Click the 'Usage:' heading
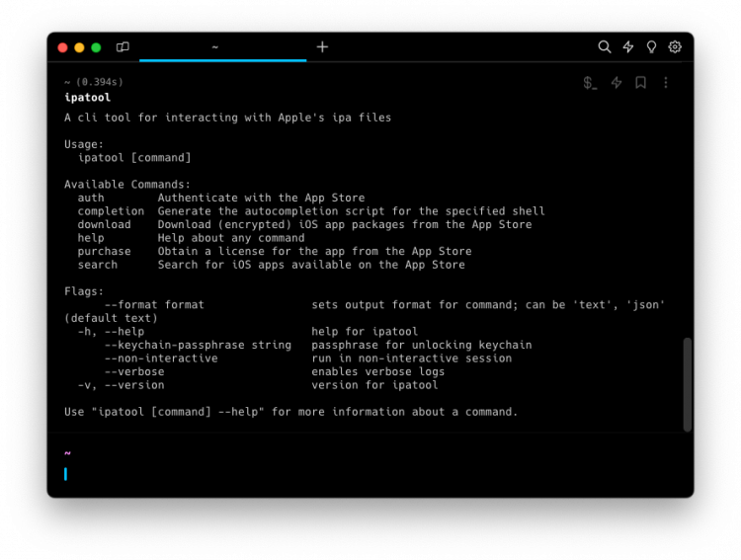 84,144
